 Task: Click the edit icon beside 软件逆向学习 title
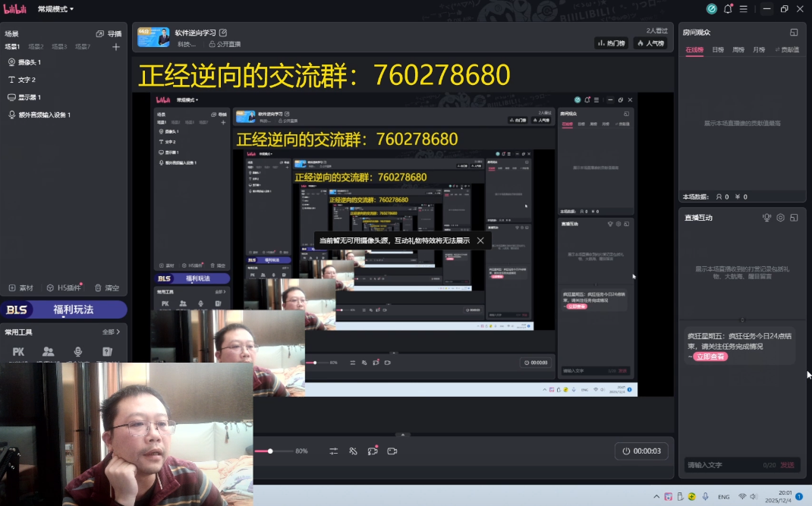point(223,33)
